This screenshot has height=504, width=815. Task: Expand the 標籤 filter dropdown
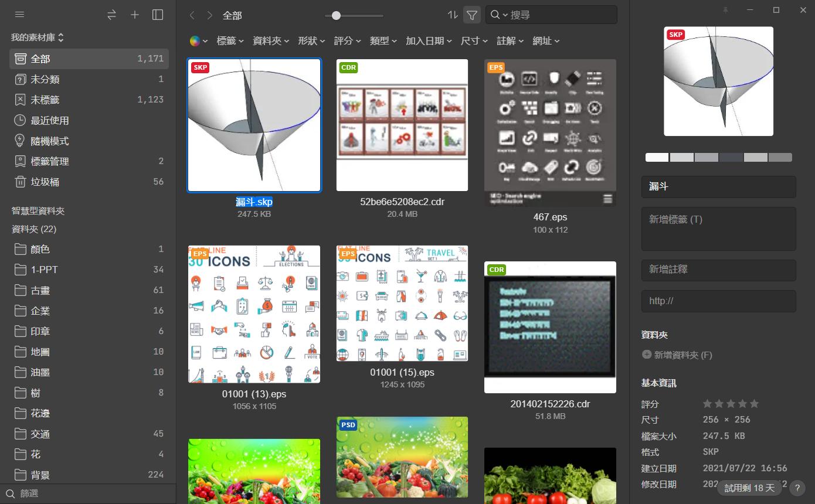pyautogui.click(x=230, y=40)
